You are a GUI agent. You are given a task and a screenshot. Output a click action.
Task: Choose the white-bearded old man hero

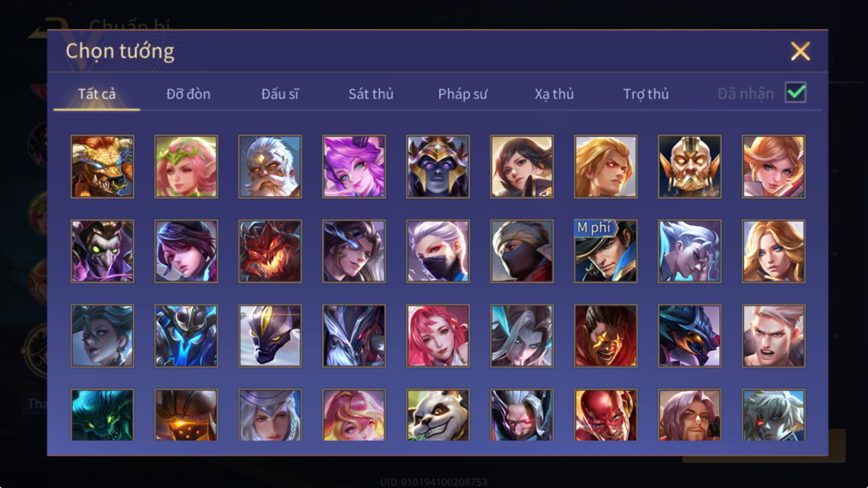click(x=270, y=166)
